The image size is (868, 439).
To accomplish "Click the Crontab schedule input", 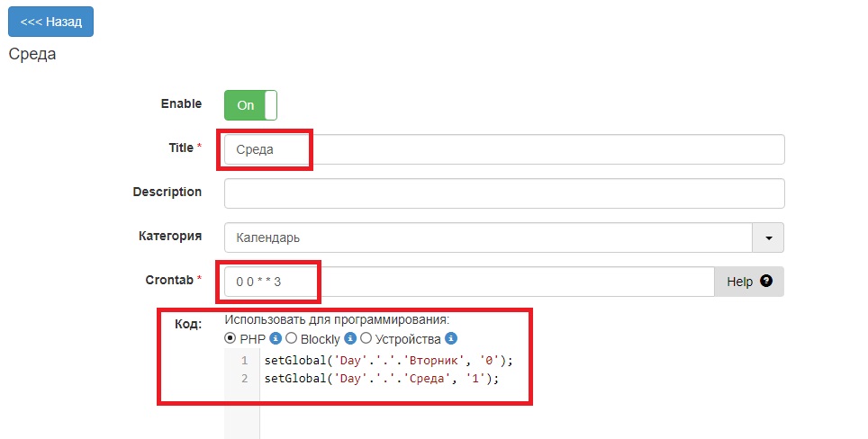I will [468, 282].
